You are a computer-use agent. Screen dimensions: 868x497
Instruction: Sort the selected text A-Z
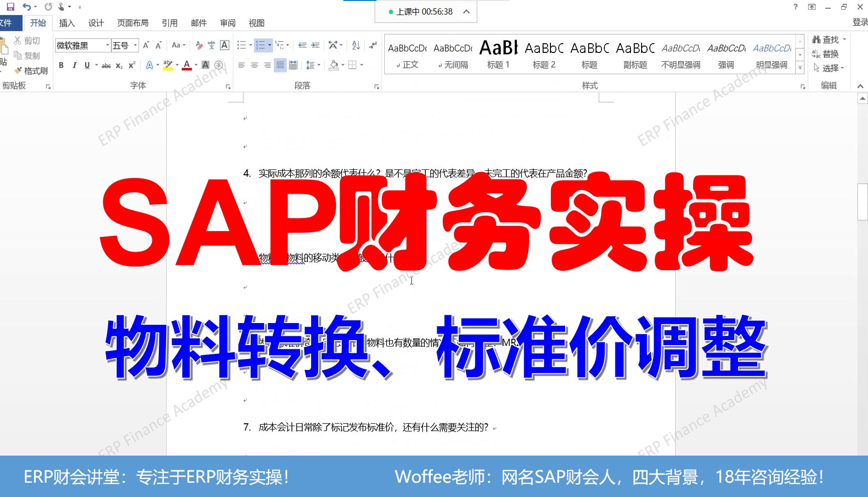pyautogui.click(x=356, y=45)
